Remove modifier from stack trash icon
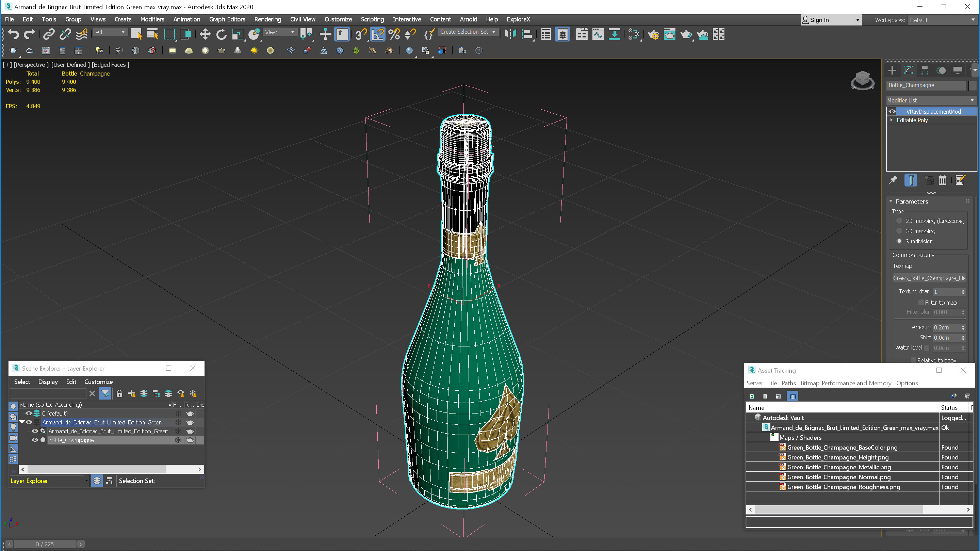This screenshot has height=551, width=980. tap(942, 180)
